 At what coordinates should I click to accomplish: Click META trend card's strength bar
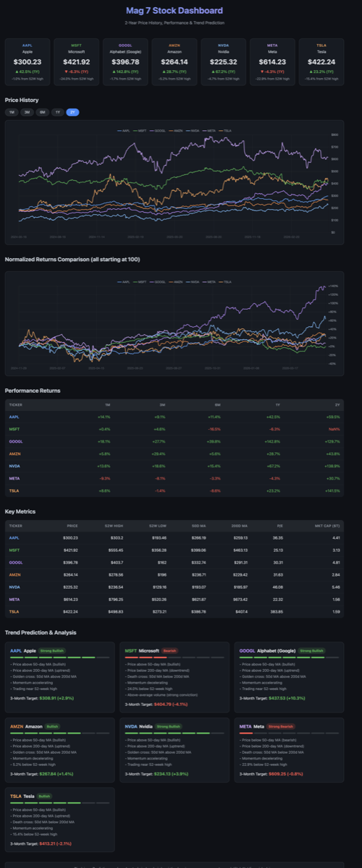pos(289,733)
